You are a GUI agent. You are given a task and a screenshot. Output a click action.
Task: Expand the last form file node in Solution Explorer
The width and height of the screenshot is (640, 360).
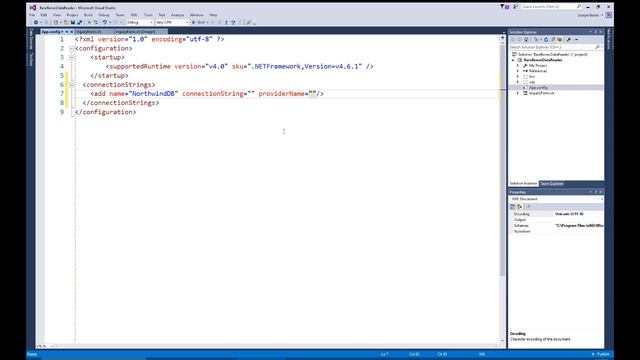click(518, 93)
